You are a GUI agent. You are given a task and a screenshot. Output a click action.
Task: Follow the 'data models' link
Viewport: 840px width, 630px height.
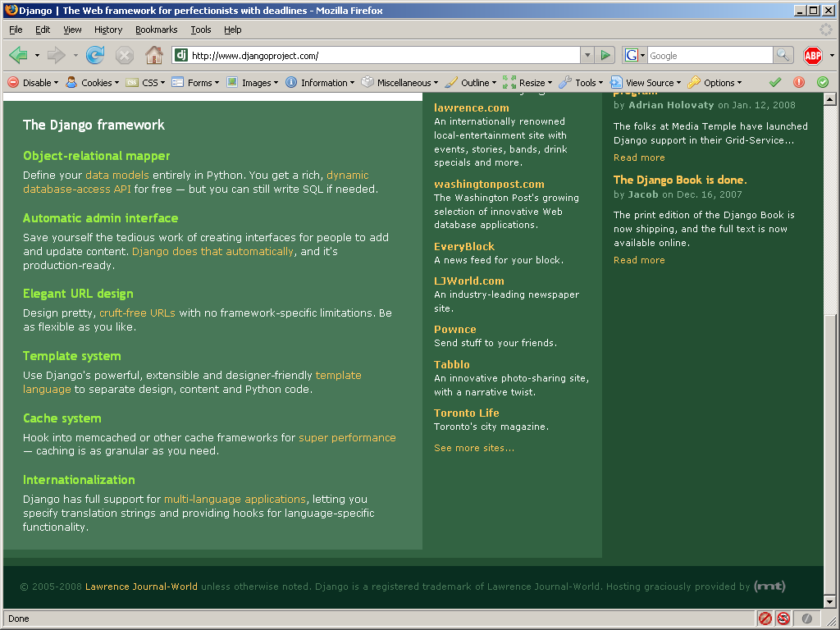117,176
